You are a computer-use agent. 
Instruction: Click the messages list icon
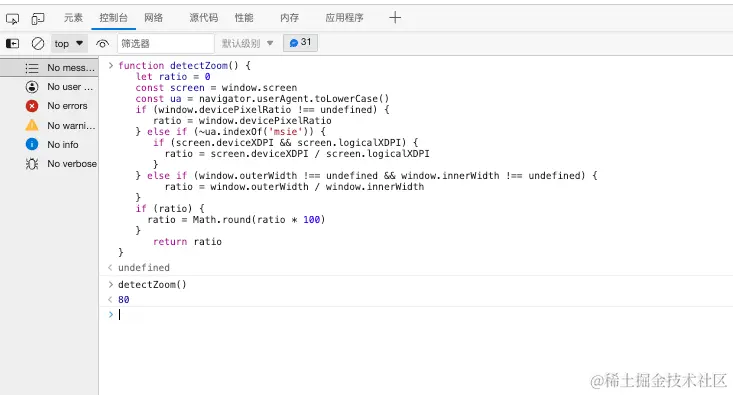pos(32,68)
